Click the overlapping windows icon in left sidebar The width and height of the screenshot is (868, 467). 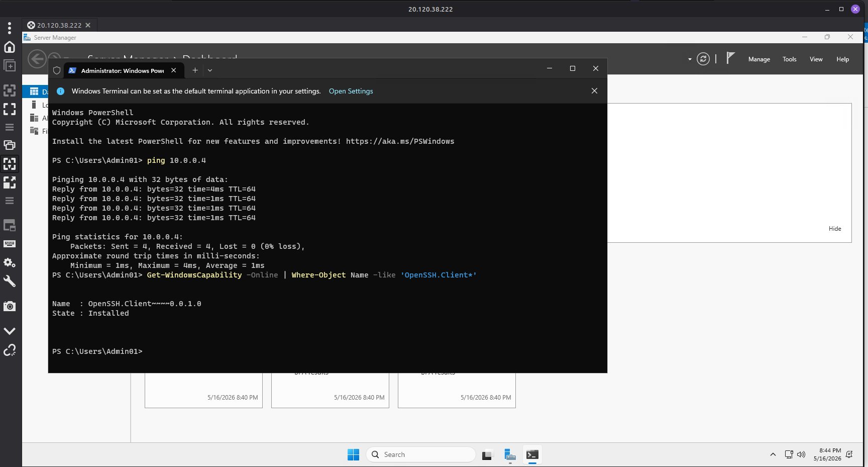tap(10, 145)
